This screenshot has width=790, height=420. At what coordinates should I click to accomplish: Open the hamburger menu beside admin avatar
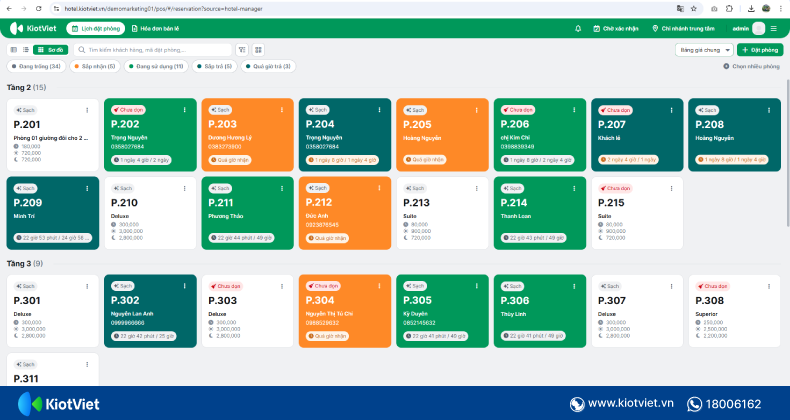(x=774, y=29)
